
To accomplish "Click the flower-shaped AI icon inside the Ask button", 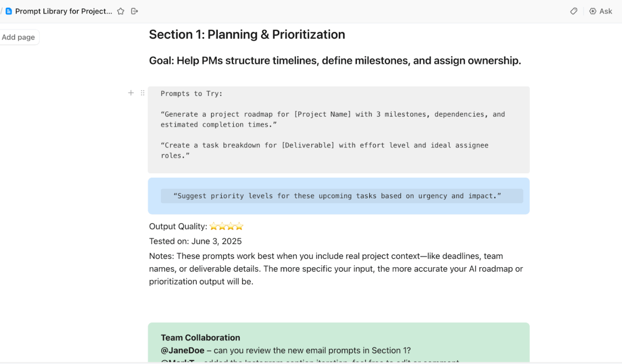I will (x=593, y=11).
